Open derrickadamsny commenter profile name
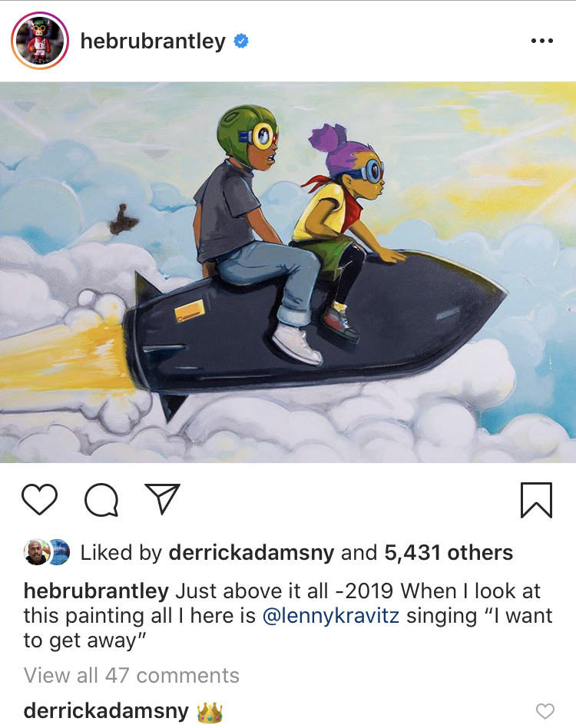This screenshot has width=576, height=728. 106,711
